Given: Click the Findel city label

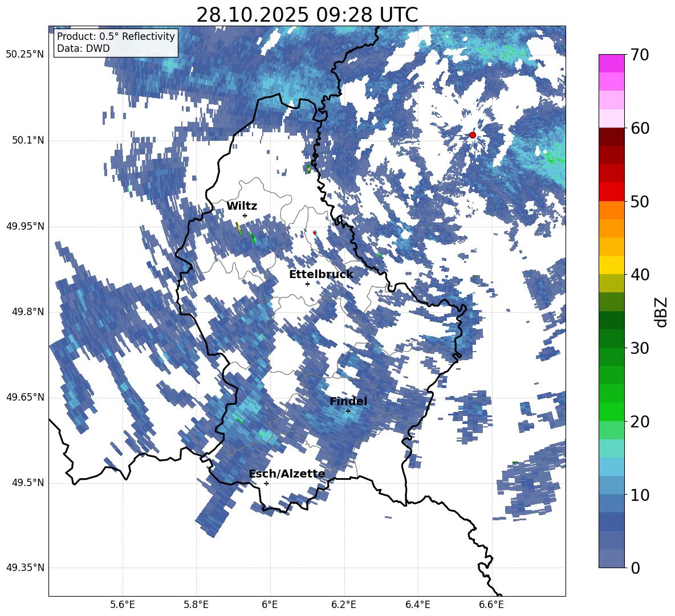Looking at the screenshot, I should (x=348, y=401).
